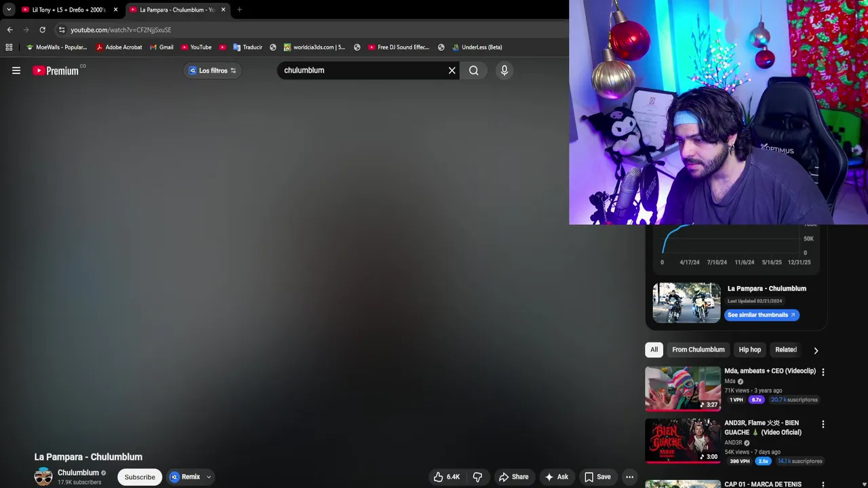
Task: Select the Related chip
Action: coord(786,350)
